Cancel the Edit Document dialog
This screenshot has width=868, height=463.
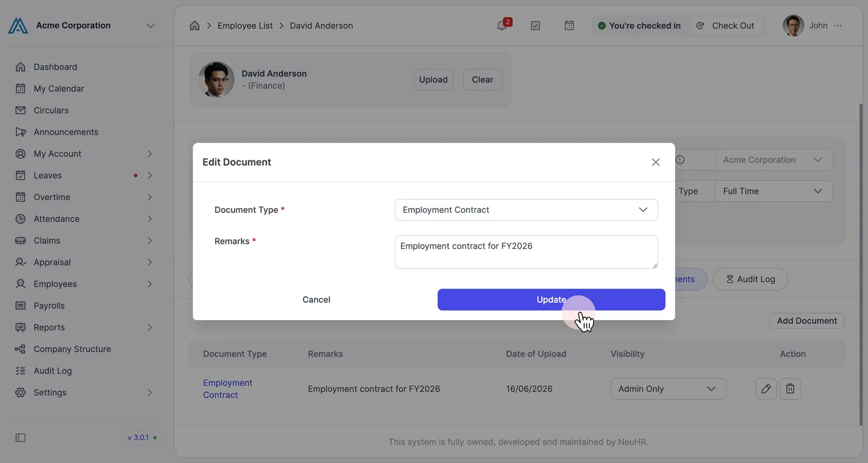316,300
